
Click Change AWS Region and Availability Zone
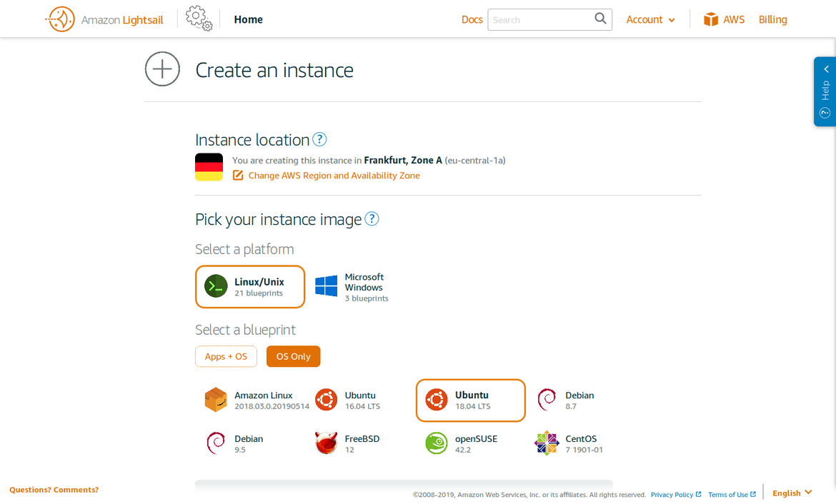pyautogui.click(x=334, y=176)
